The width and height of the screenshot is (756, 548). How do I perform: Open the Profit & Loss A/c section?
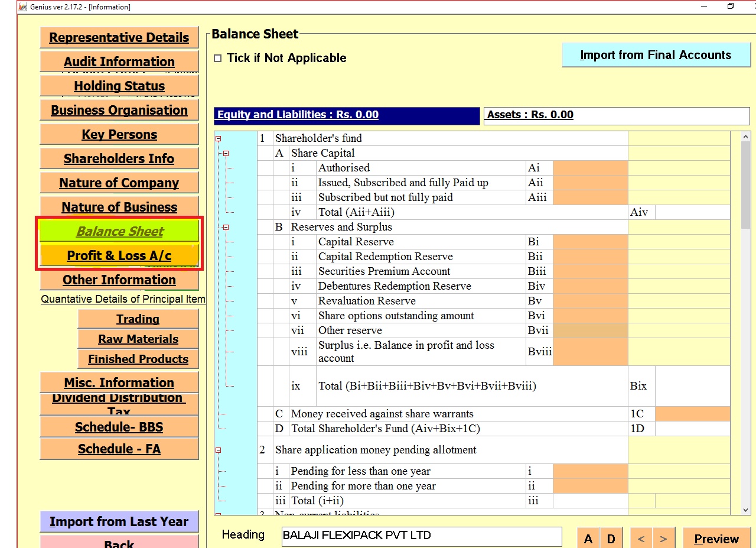(119, 255)
